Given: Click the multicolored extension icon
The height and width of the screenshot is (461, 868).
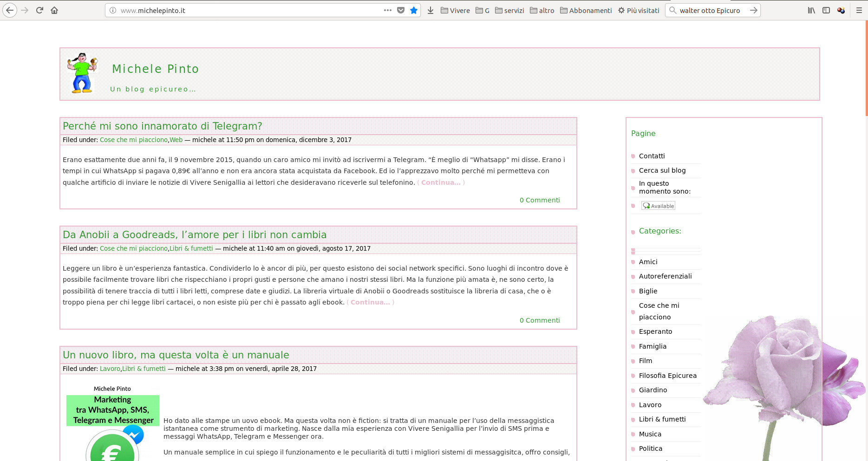Looking at the screenshot, I should [x=841, y=10].
